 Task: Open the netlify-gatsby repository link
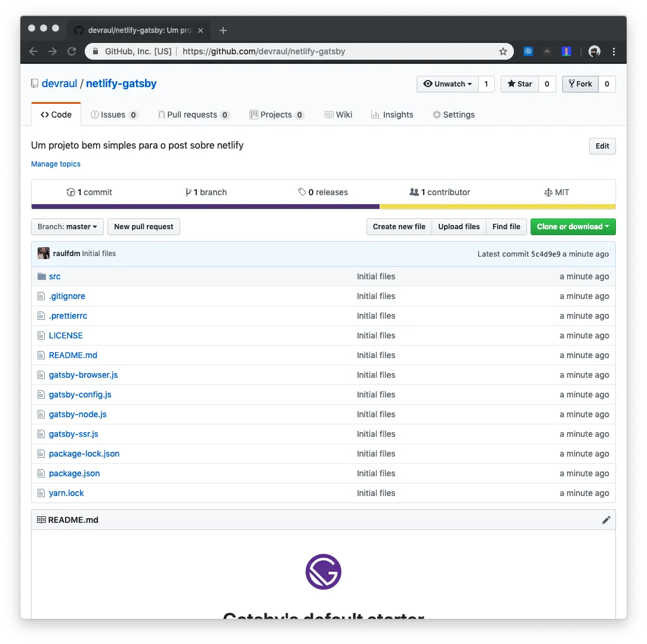(x=121, y=84)
